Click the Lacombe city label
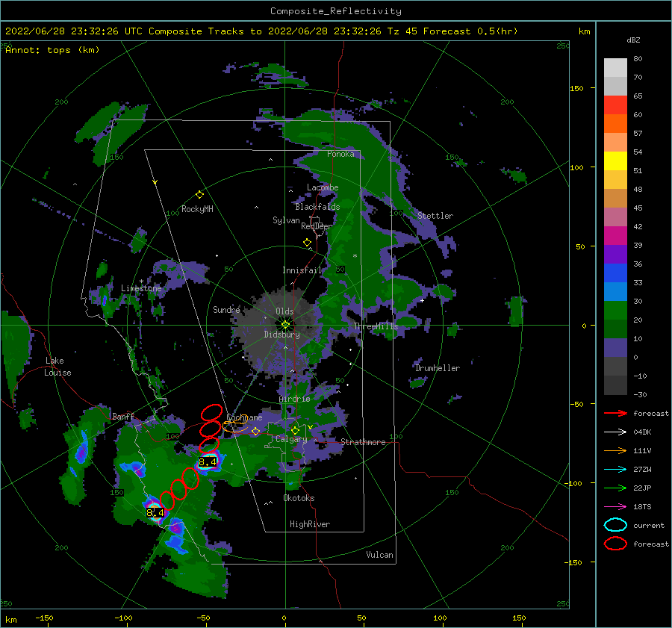This screenshot has height=628, width=672. click(x=323, y=187)
